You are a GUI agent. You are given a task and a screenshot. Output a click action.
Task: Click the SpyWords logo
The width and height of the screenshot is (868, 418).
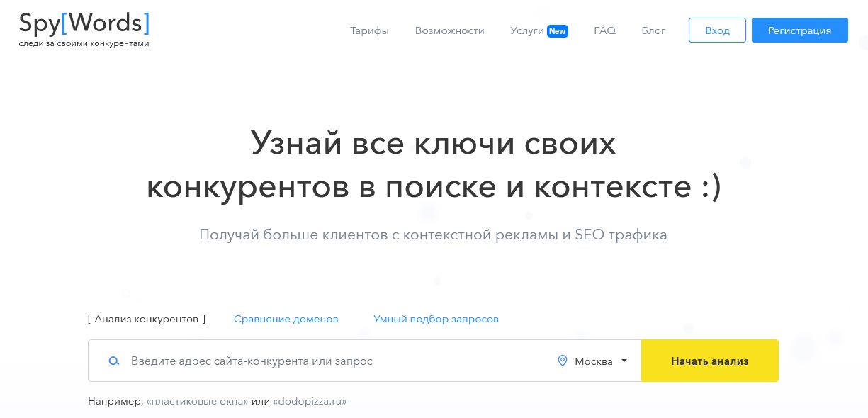84,29
